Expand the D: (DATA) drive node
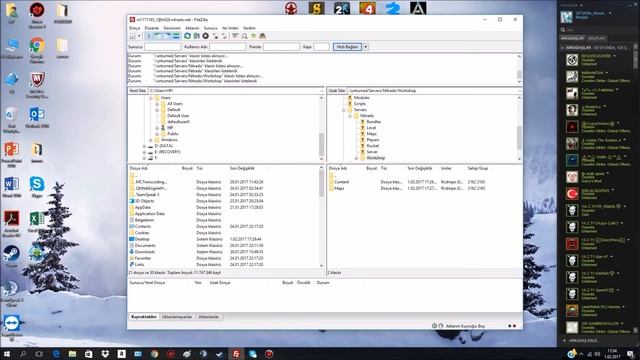The image size is (640, 360). pos(144,146)
